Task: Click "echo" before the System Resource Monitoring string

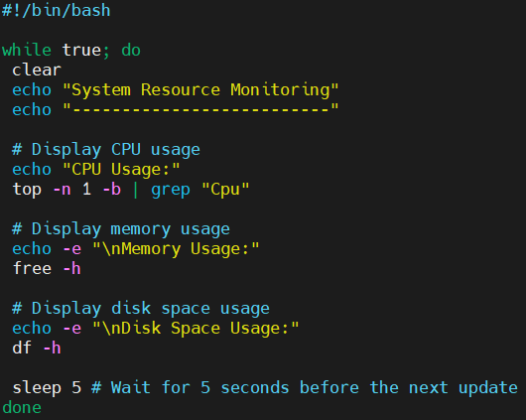Action: click(32, 90)
